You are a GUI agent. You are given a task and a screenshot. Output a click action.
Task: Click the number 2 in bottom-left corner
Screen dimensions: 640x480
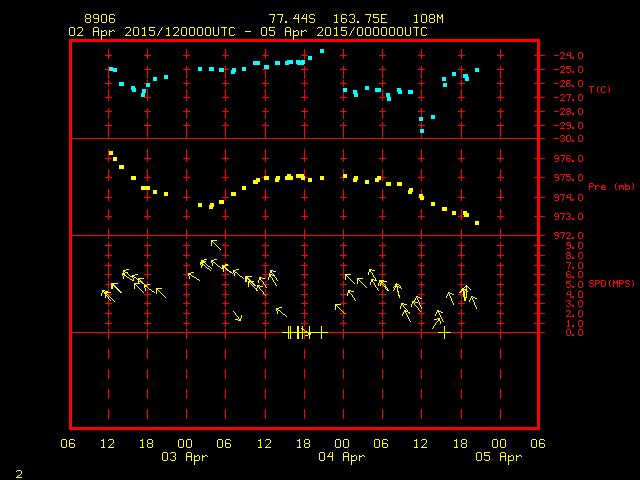[18, 472]
